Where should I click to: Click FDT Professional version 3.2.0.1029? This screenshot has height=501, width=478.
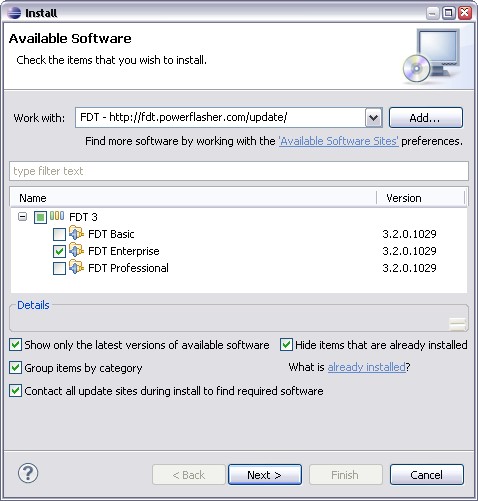(409, 268)
